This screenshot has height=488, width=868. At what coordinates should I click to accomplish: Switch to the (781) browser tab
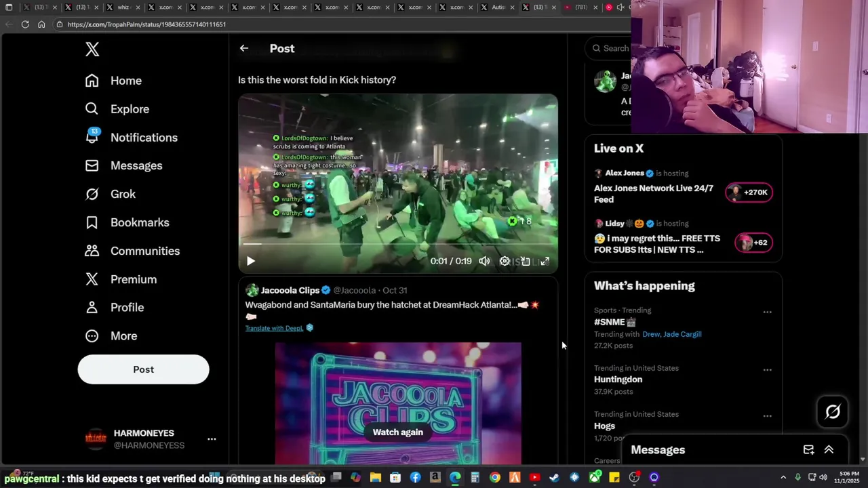click(580, 7)
